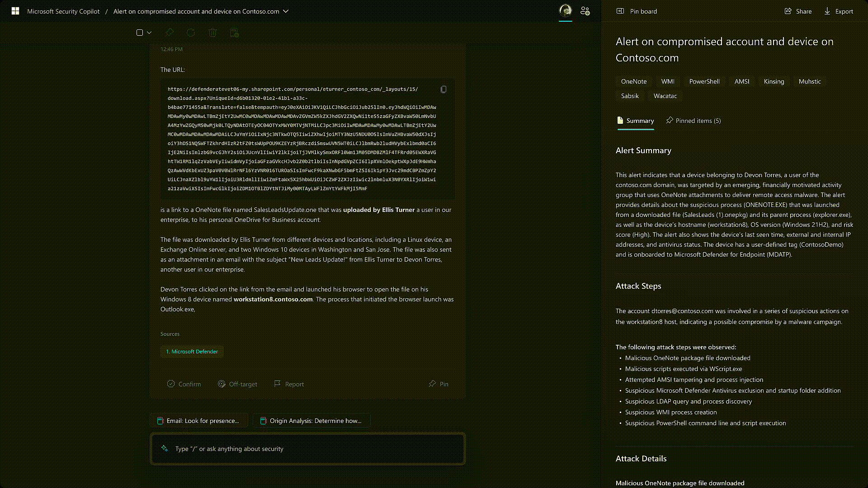Open the session title dropdown chevron
The height and width of the screenshot is (488, 868).
(x=286, y=11)
